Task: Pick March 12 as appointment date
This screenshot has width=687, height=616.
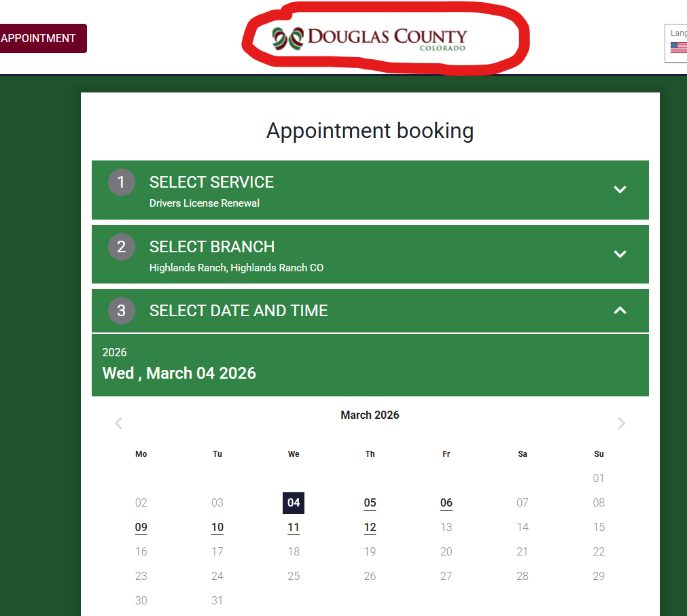Action: pos(370,528)
